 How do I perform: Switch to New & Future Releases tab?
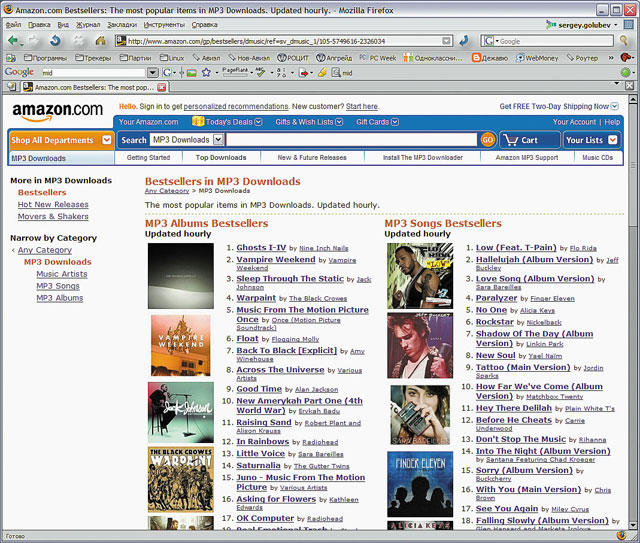312,157
